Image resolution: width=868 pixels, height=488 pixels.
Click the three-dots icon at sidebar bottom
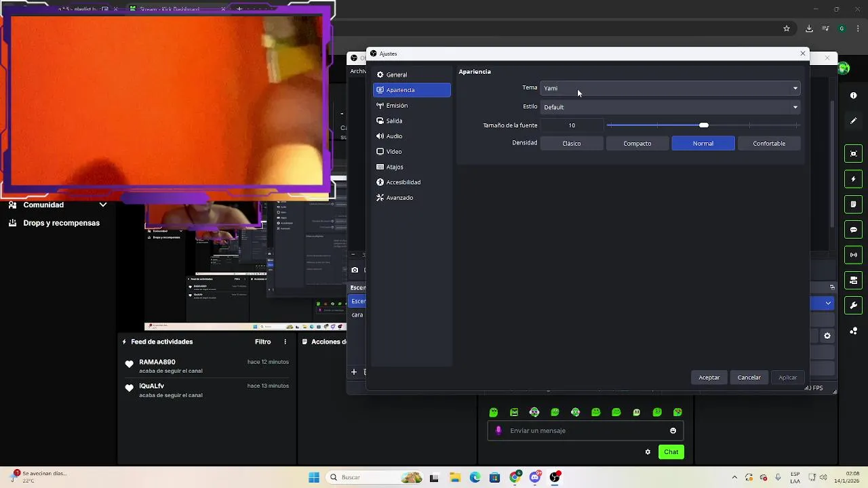853,331
